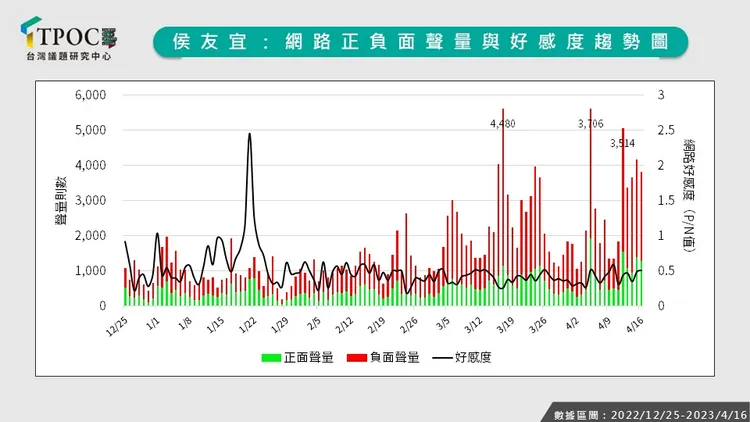Screen dimensions: 750x422
Task: Click the 聲量則數 left axis title
Action: 61,200
